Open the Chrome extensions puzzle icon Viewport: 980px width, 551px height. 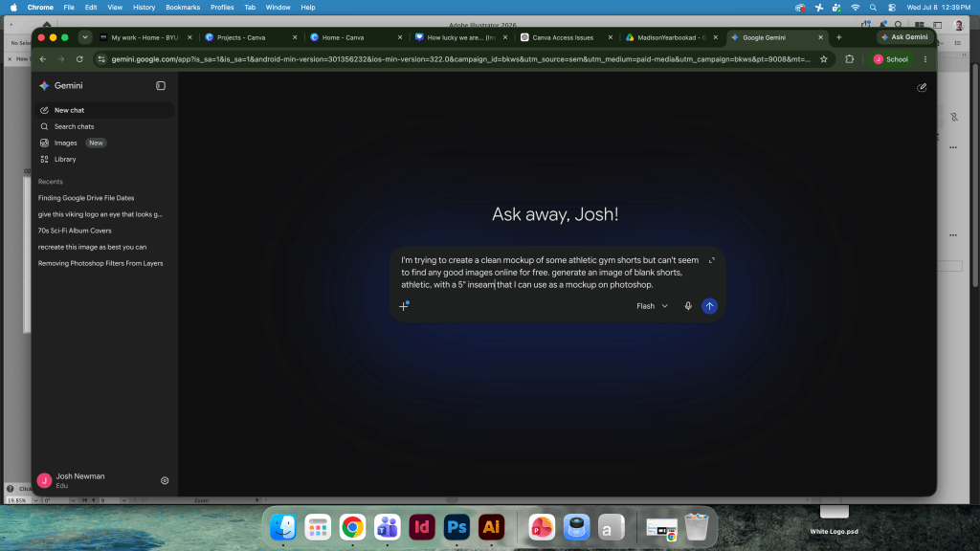850,59
